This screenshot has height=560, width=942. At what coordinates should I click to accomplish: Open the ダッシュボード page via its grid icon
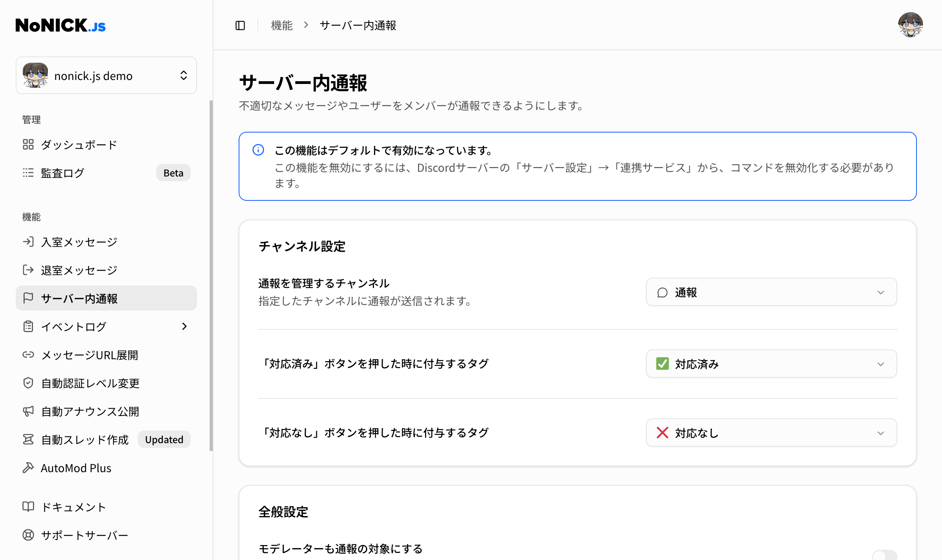(x=28, y=145)
